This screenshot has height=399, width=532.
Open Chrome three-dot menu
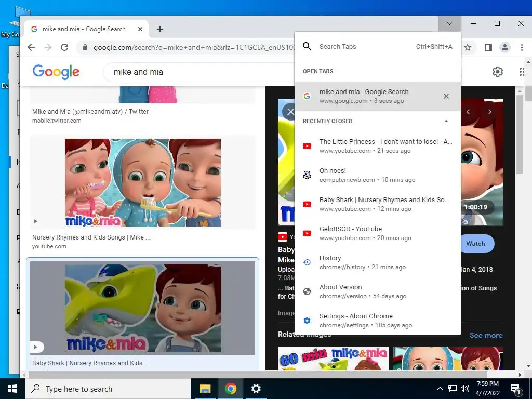point(522,47)
